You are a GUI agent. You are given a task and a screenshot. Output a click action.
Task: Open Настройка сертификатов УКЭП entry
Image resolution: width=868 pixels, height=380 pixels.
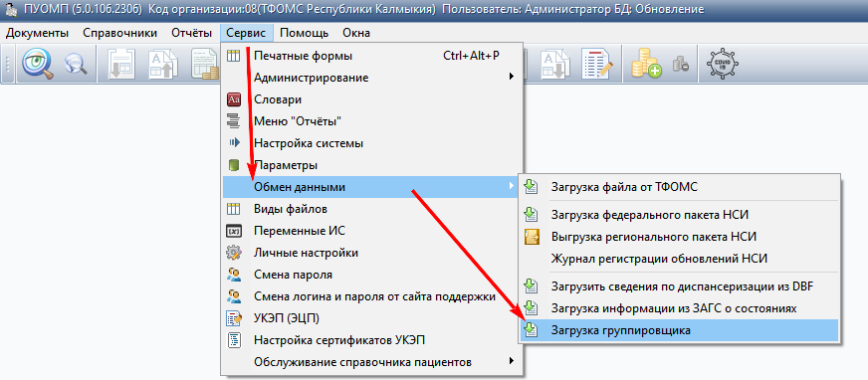tap(372, 341)
